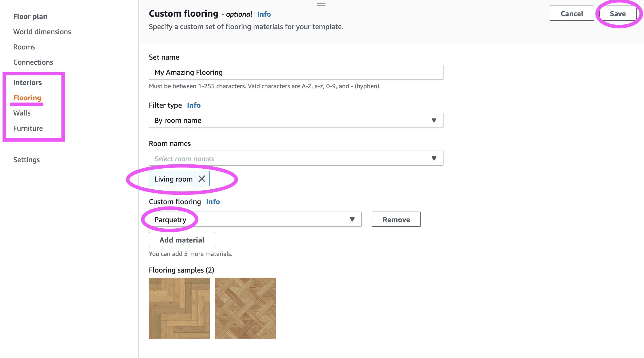The height and width of the screenshot is (358, 644).
Task: Expand the Room names selector
Action: coord(296,158)
